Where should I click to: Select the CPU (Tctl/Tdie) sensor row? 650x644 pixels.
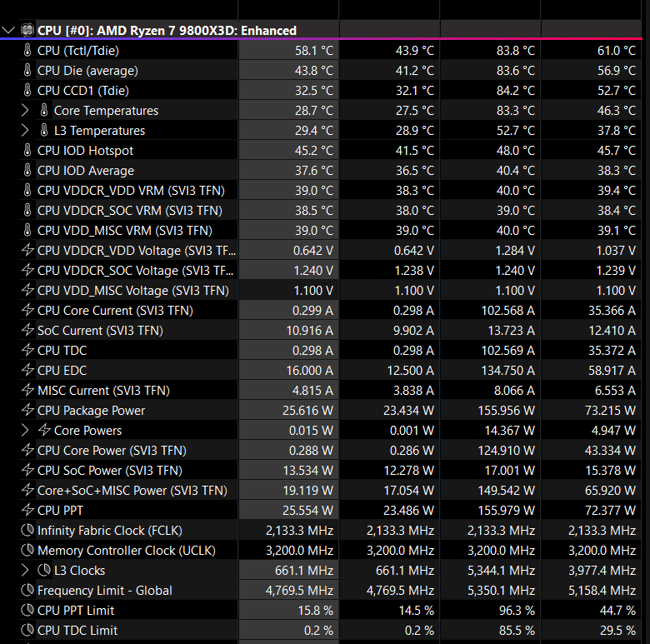[x=330, y=51]
